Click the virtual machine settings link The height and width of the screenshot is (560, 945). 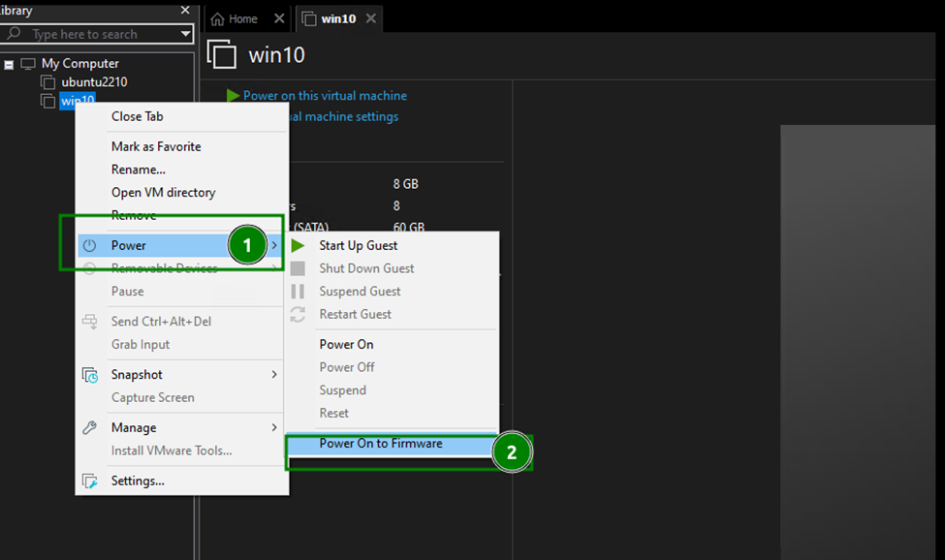click(343, 116)
